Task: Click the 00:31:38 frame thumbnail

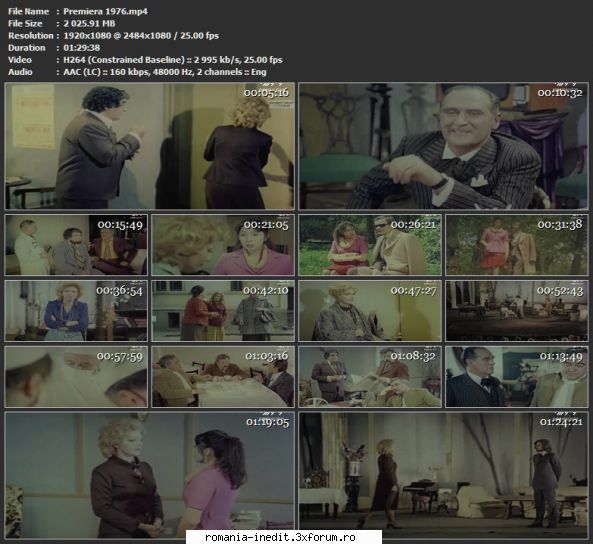Action: click(517, 244)
